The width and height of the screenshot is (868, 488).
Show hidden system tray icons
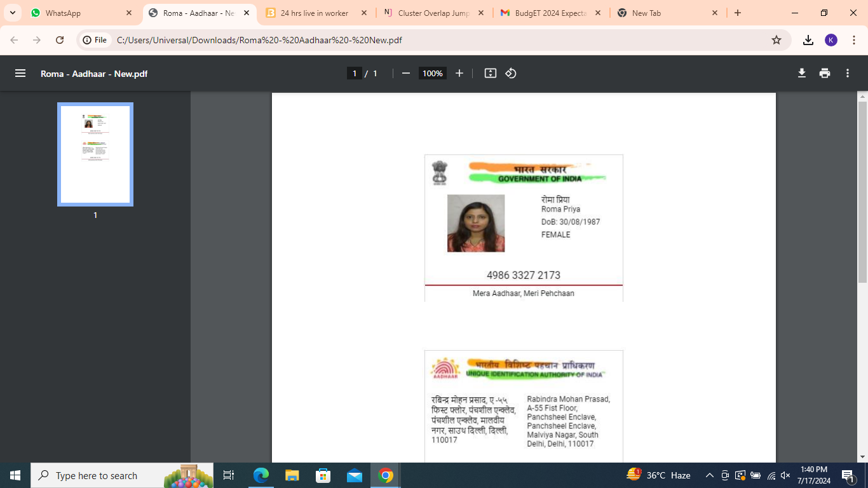click(x=710, y=475)
